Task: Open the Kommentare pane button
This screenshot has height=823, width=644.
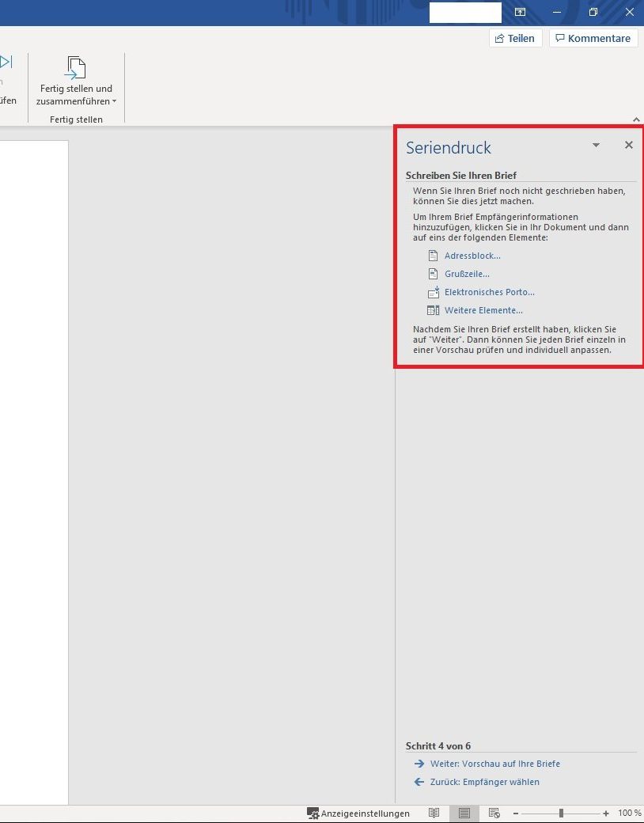Action: [593, 38]
